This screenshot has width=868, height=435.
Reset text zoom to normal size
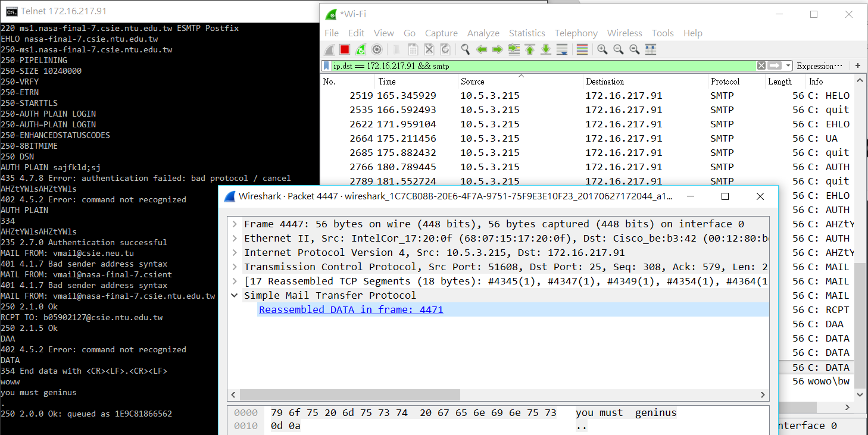(x=635, y=49)
